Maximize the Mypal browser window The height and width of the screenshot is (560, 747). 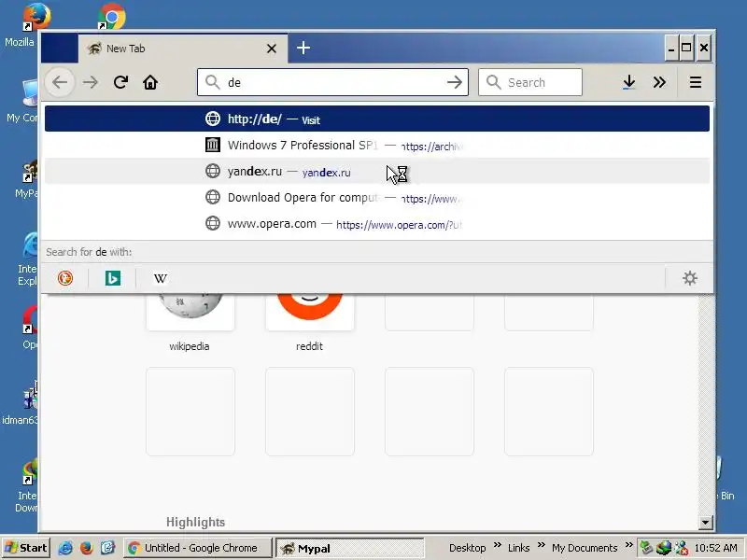click(x=686, y=49)
